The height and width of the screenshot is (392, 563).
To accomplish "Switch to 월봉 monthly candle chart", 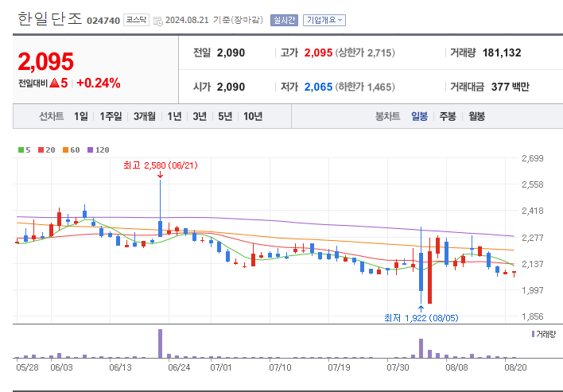I will tap(476, 116).
